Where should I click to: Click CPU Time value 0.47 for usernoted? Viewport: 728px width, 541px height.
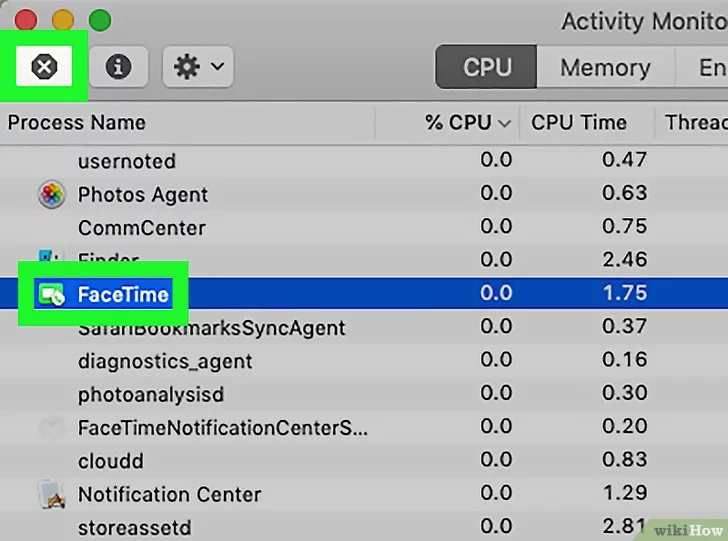(x=624, y=160)
